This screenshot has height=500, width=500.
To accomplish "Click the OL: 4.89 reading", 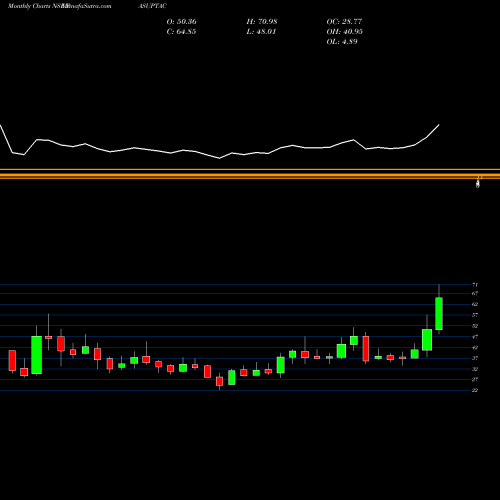I will 342,42.
